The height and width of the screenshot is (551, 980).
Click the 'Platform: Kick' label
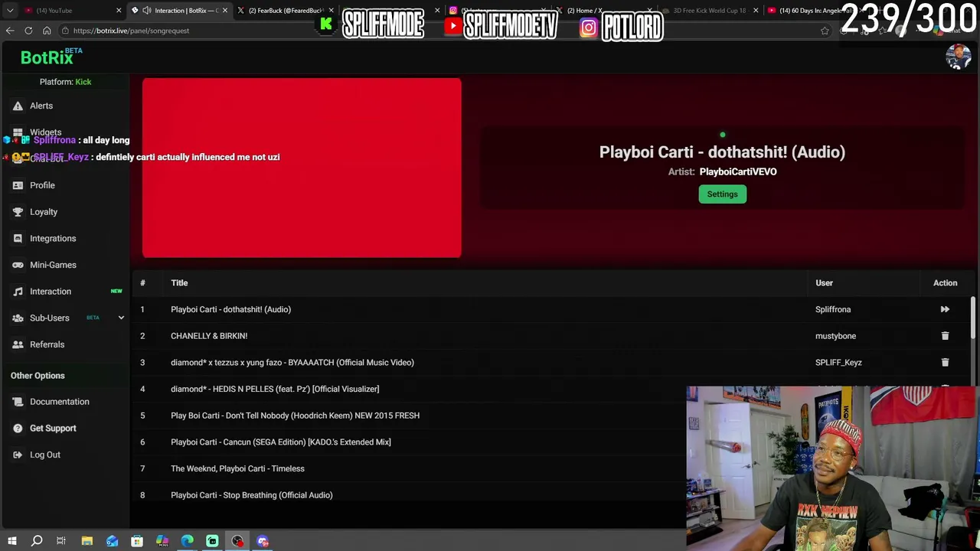(65, 82)
